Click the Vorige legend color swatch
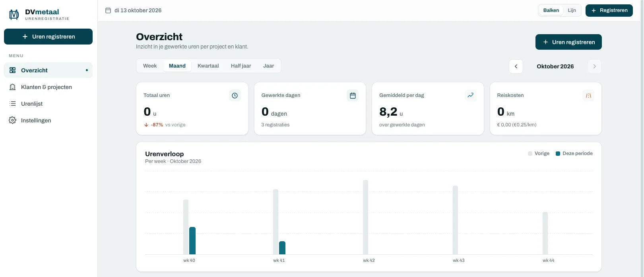This screenshot has width=644, height=277. point(530,154)
